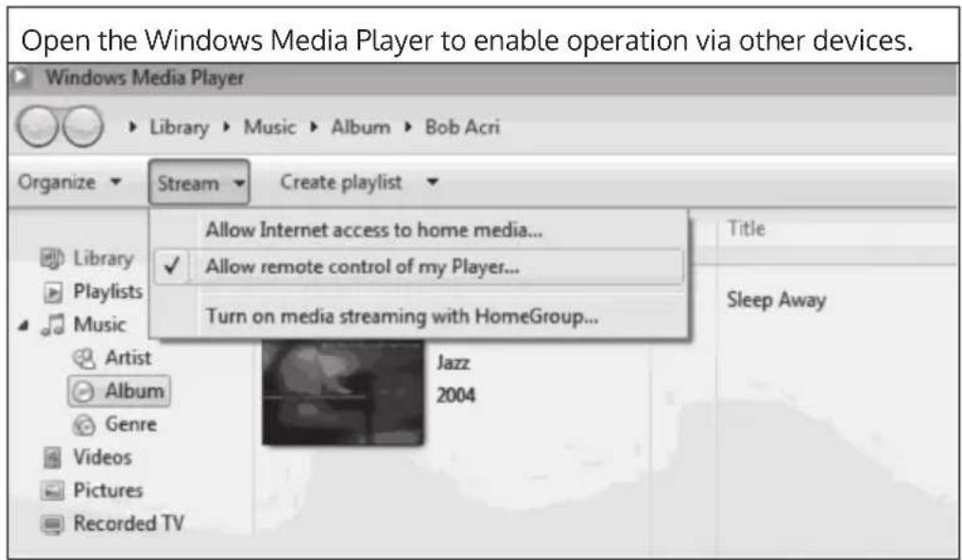Go to Album in the breadcrumb
The image size is (962, 560).
click(x=361, y=127)
